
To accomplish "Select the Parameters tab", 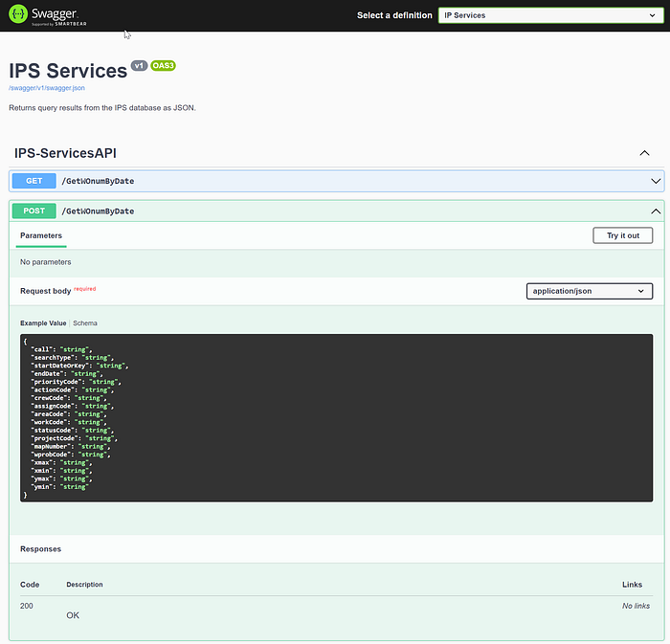I will 41,235.
